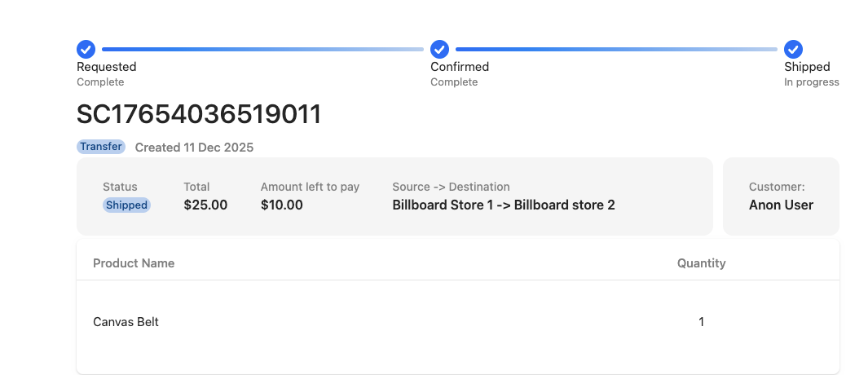The image size is (868, 375).
Task: Click the Confirmed step label
Action: click(x=460, y=67)
